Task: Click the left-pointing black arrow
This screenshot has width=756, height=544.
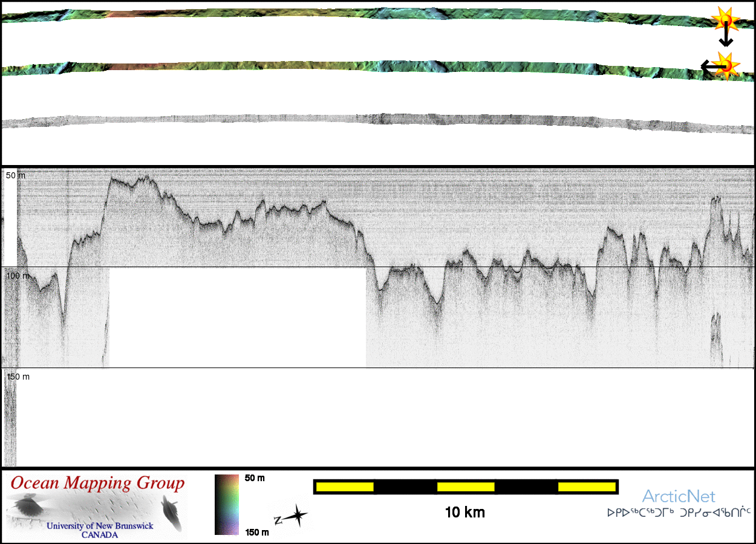Action: [708, 65]
